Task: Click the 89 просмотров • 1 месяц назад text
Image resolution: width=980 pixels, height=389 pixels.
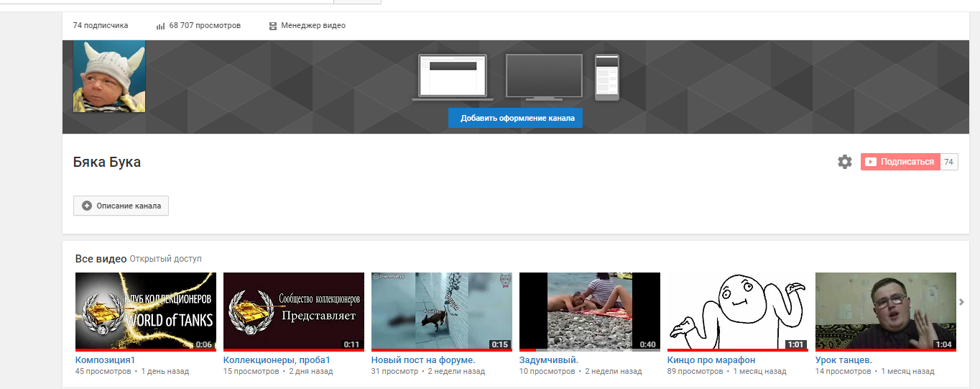Action: click(x=727, y=372)
